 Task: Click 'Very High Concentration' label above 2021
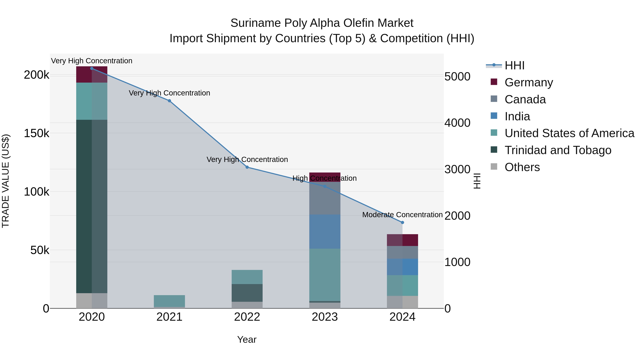pos(170,93)
